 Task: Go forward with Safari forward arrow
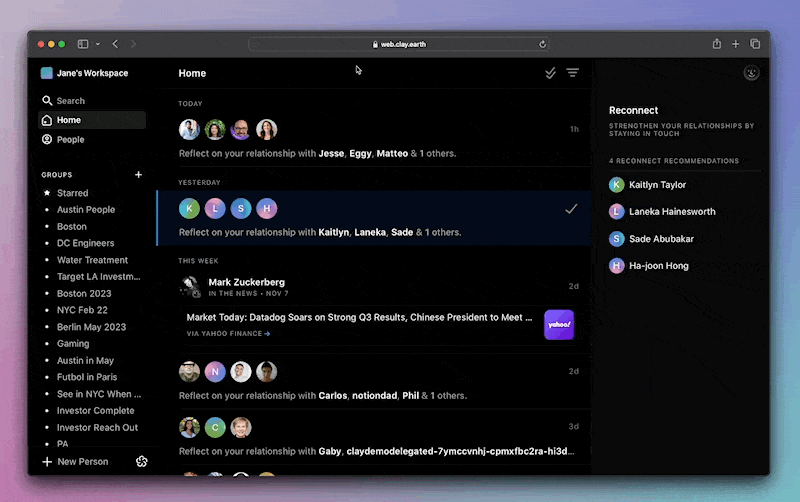133,44
